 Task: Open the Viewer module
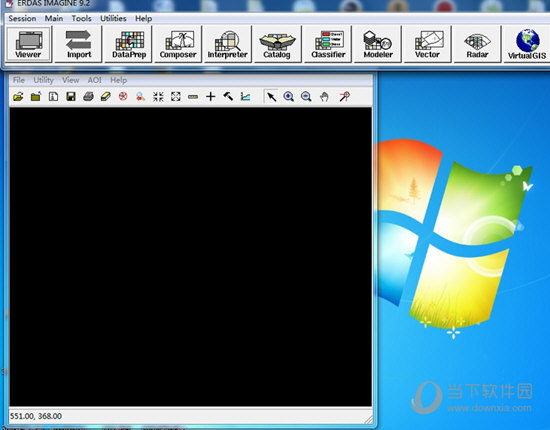pos(29,44)
